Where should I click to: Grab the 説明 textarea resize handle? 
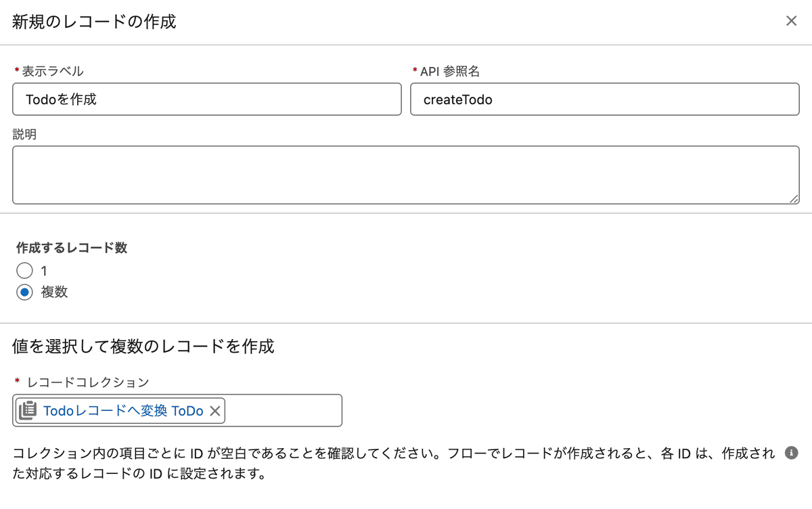pyautogui.click(x=794, y=199)
